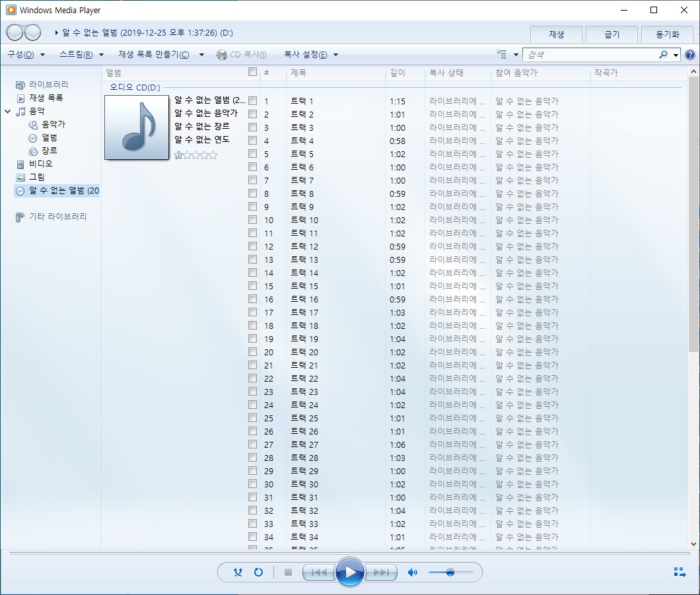Sort by the 길이 column header
This screenshot has width=700, height=595.
click(x=405, y=72)
